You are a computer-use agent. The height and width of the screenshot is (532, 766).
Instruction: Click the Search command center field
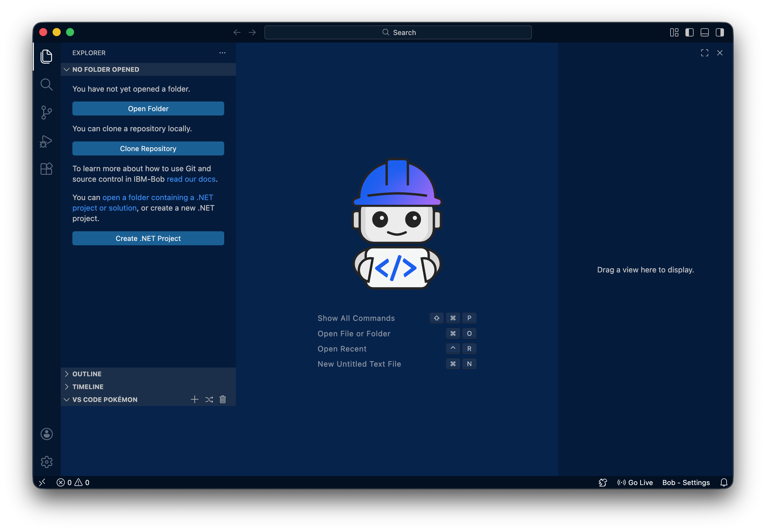[398, 32]
